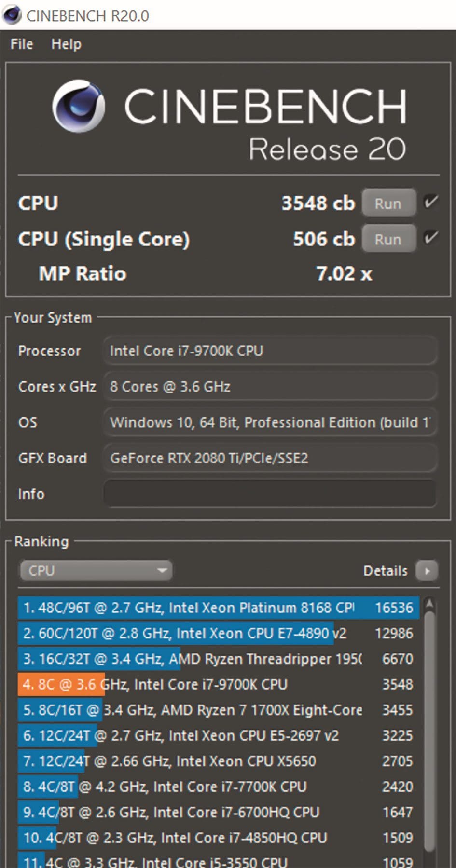Click the ranking scrollbar up arrow
This screenshot has height=868, width=456.
click(x=429, y=604)
